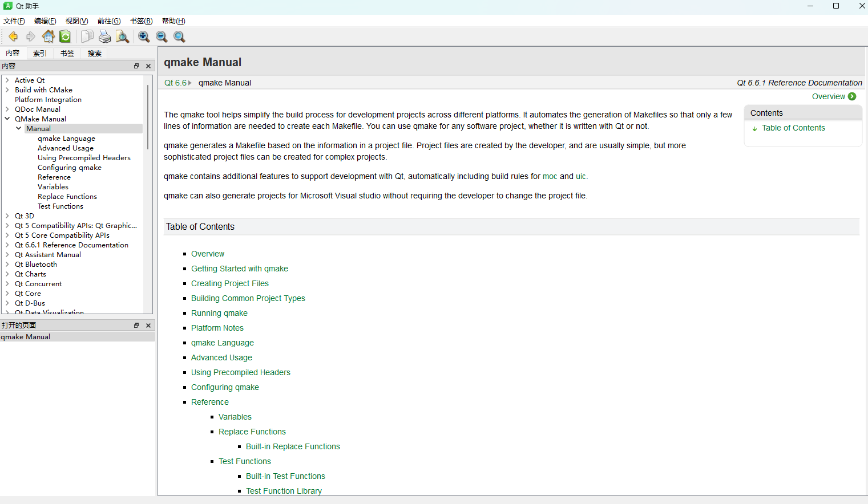Float the 内容 dock panel
Viewport: 868px width, 504px height.
[136, 66]
